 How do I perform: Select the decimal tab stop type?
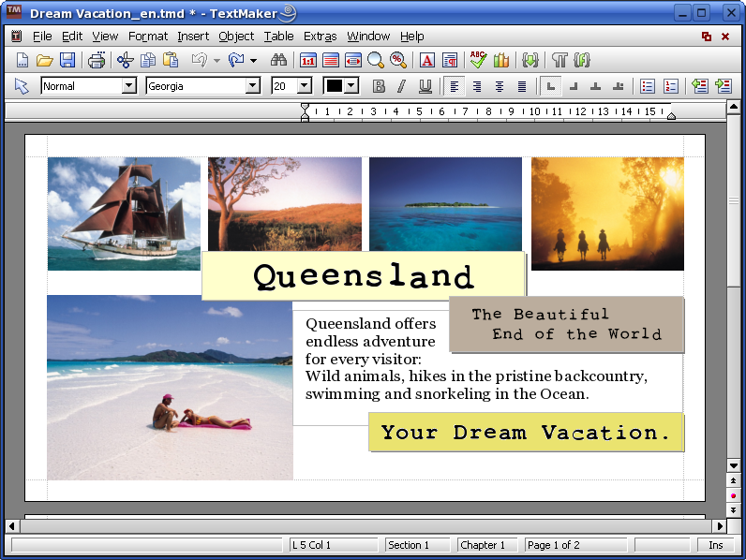click(618, 86)
